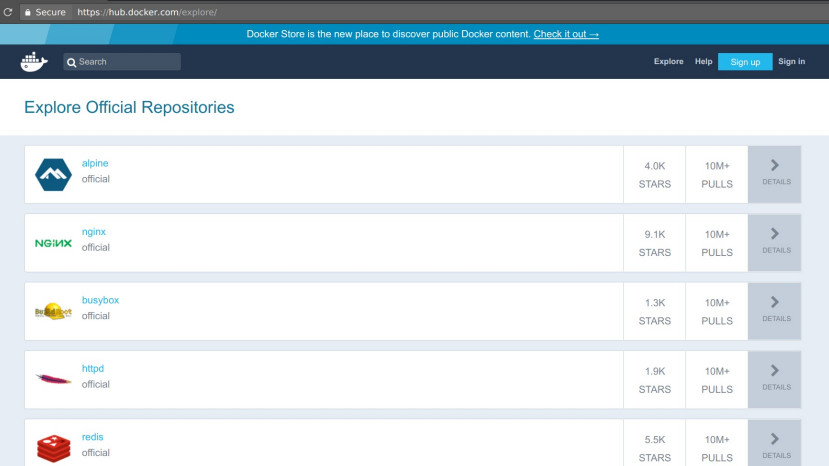
Task: Open the alpine hexagon logo
Action: (53, 175)
